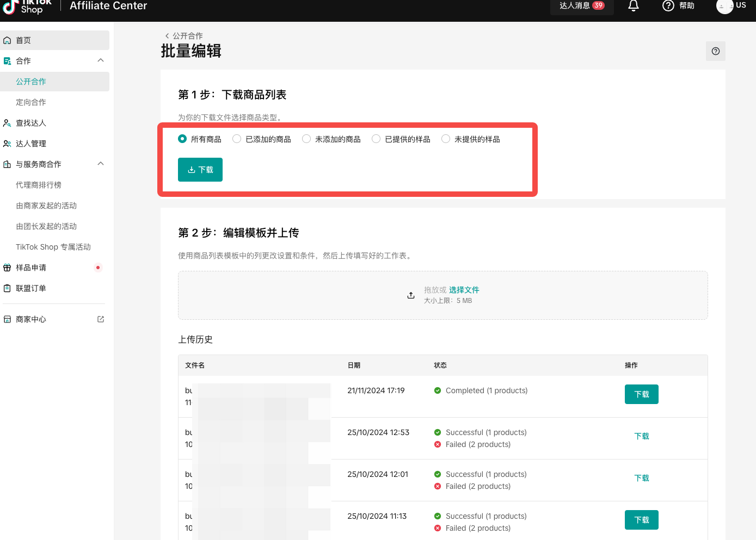Click the 下载 button in step 1
Viewport: 756px width, 540px height.
click(x=200, y=170)
